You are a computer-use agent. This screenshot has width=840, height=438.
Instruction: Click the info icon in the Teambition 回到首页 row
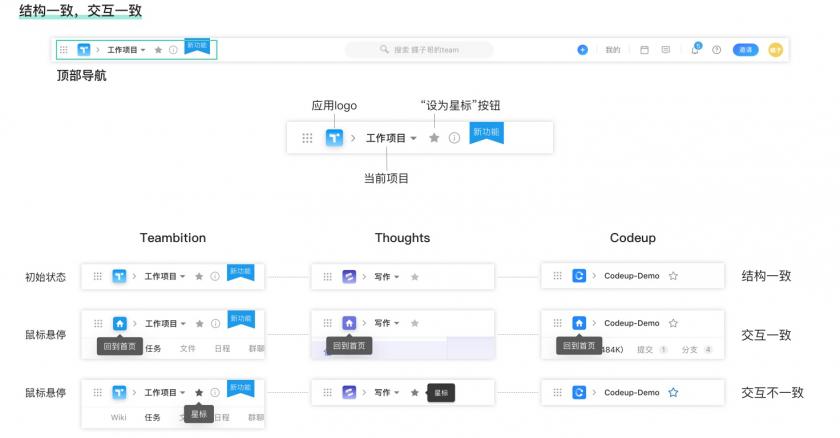(x=215, y=323)
